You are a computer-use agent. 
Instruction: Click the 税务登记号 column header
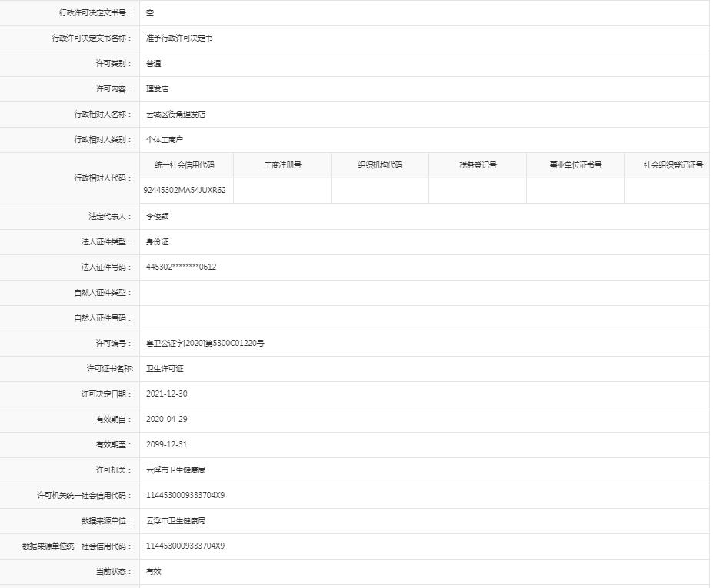point(478,165)
